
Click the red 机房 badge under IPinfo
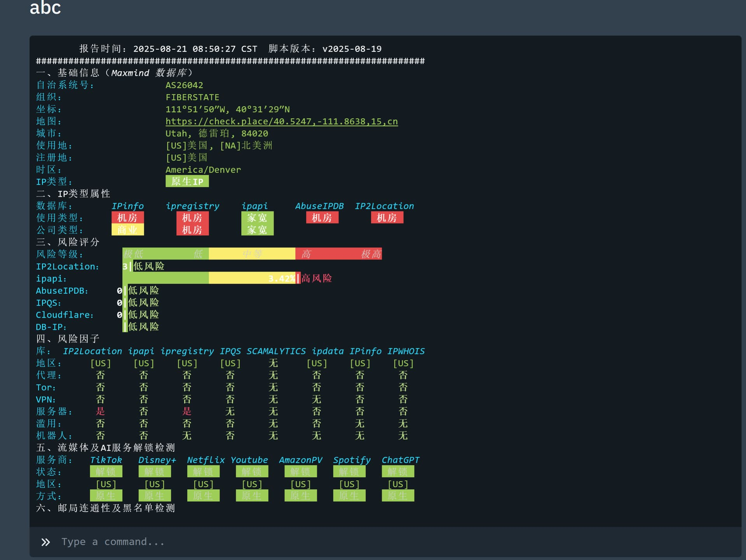[127, 218]
